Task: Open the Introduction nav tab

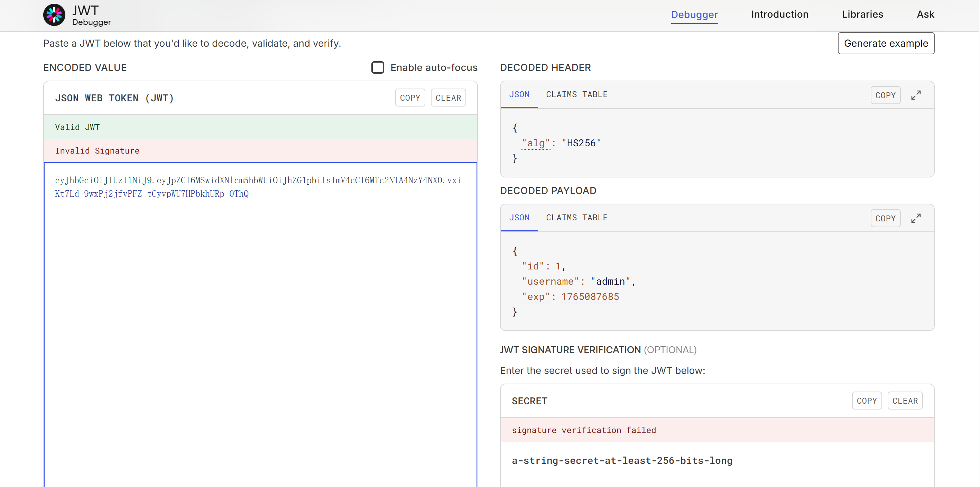Action: click(x=779, y=15)
